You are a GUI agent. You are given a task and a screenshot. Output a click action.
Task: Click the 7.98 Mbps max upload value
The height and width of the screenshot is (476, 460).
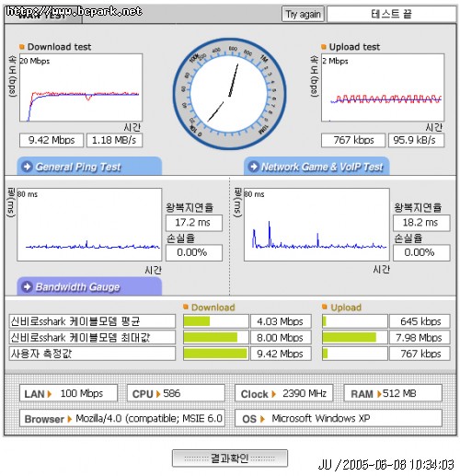point(420,337)
